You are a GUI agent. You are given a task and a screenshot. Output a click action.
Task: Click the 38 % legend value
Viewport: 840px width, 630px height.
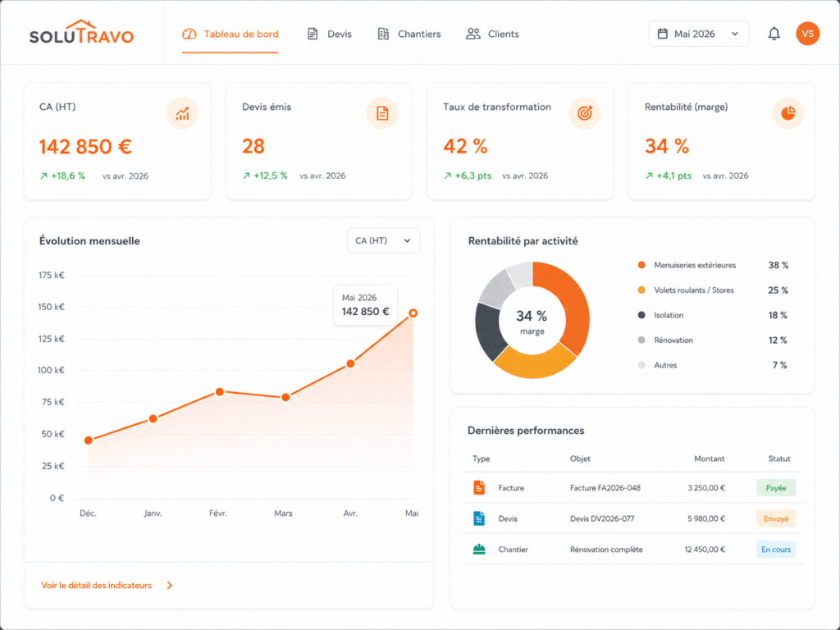[x=778, y=265]
